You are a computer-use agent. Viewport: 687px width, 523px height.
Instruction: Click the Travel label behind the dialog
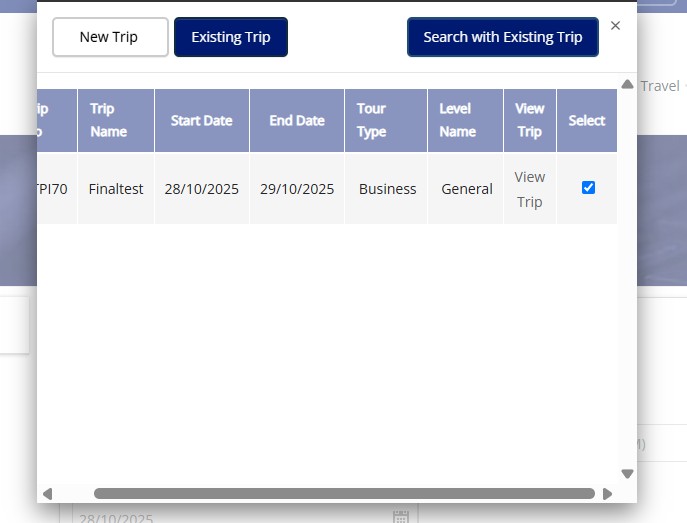pos(660,86)
